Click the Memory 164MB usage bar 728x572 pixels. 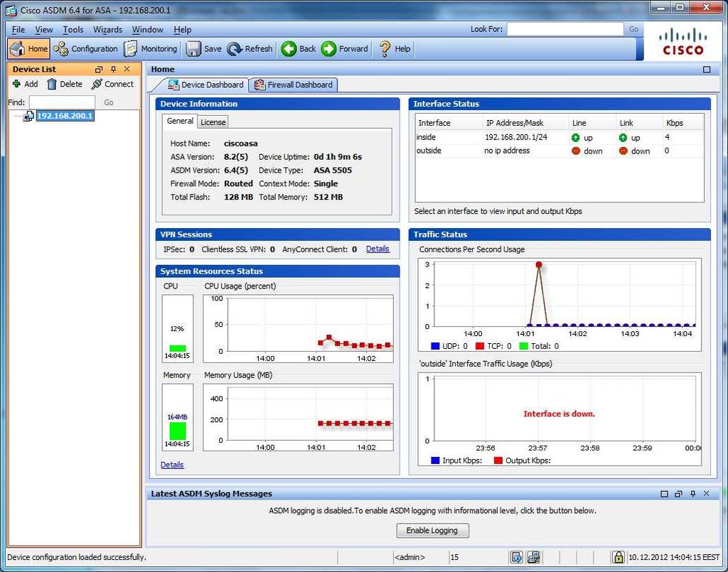[x=177, y=431]
